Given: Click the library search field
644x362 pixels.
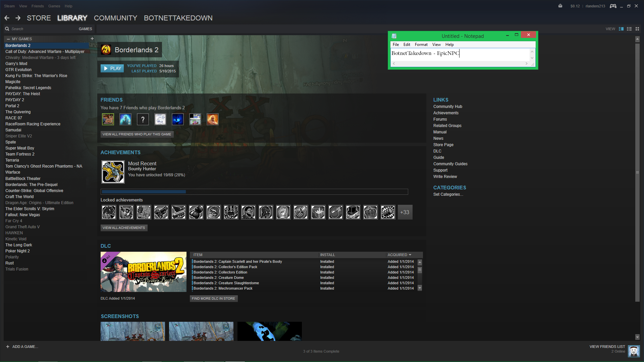Looking at the screenshot, I should (x=44, y=29).
